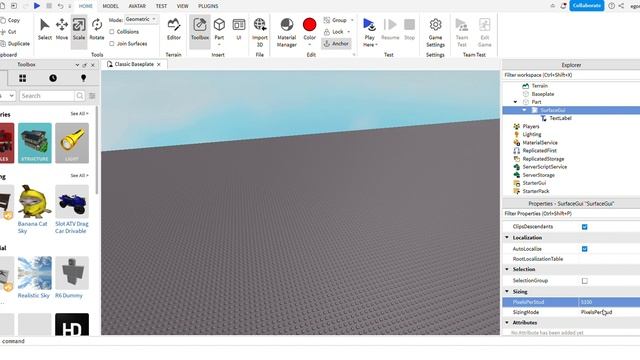
Task: Open the Toolbox filter options icon
Action: point(92,96)
